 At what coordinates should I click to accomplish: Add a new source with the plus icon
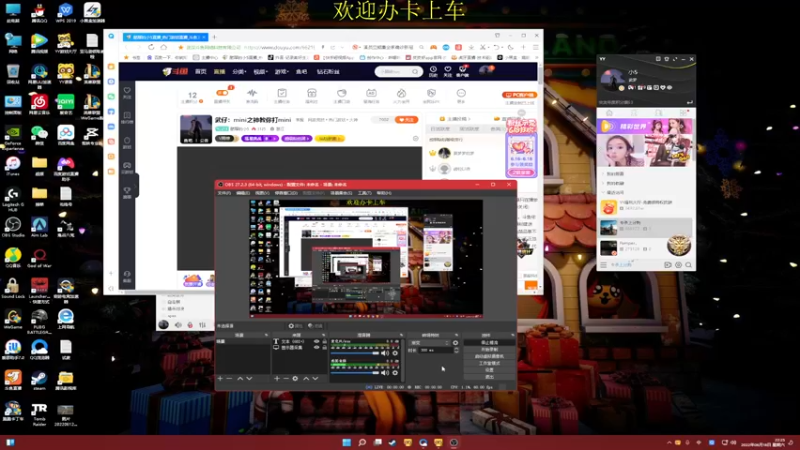click(277, 379)
